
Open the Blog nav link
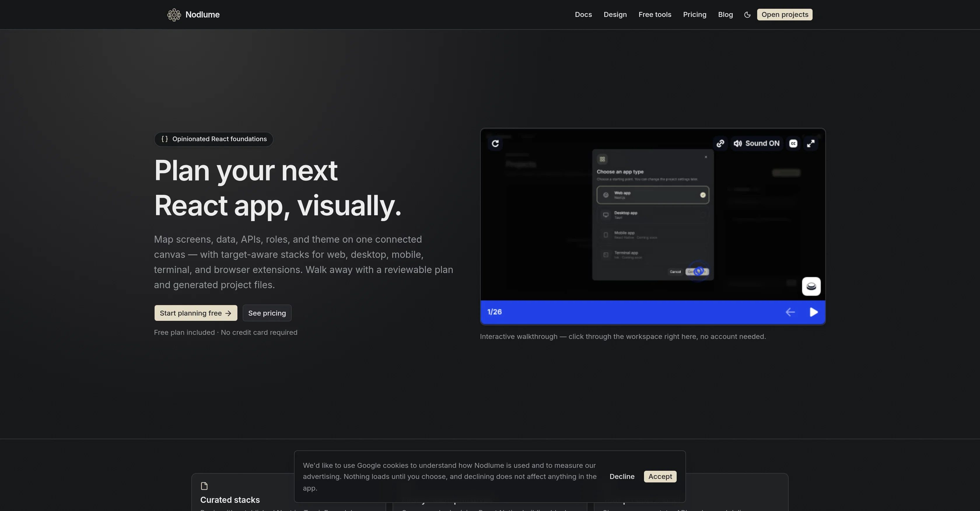(x=725, y=15)
